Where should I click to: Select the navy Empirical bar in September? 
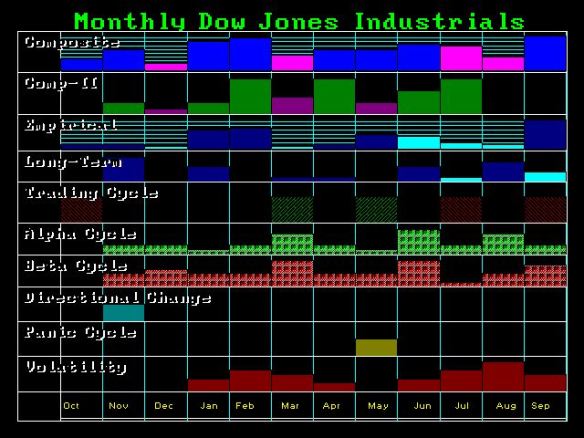click(545, 134)
